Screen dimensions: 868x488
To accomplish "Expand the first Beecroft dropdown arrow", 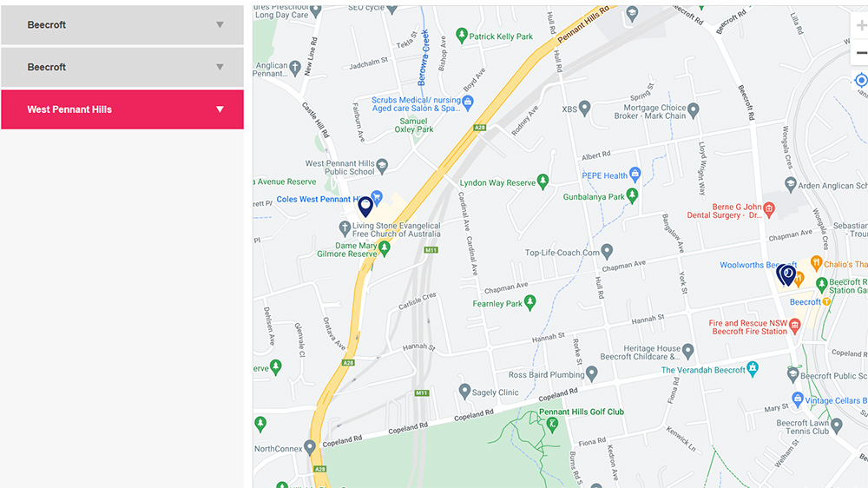I will coord(220,25).
